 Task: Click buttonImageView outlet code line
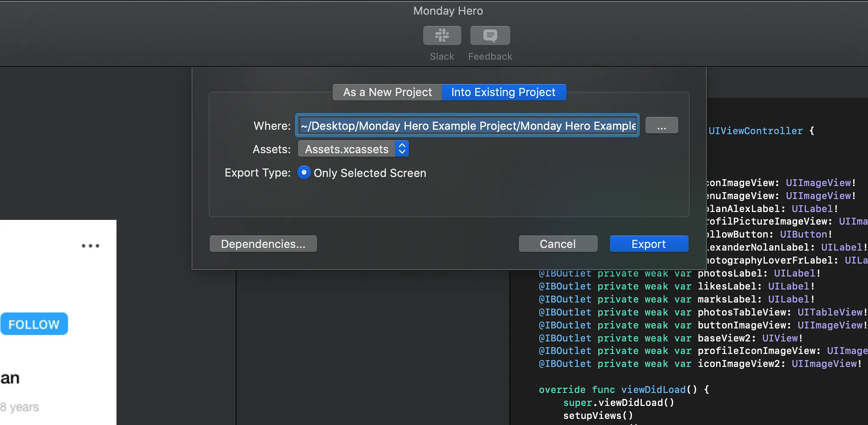[703, 325]
